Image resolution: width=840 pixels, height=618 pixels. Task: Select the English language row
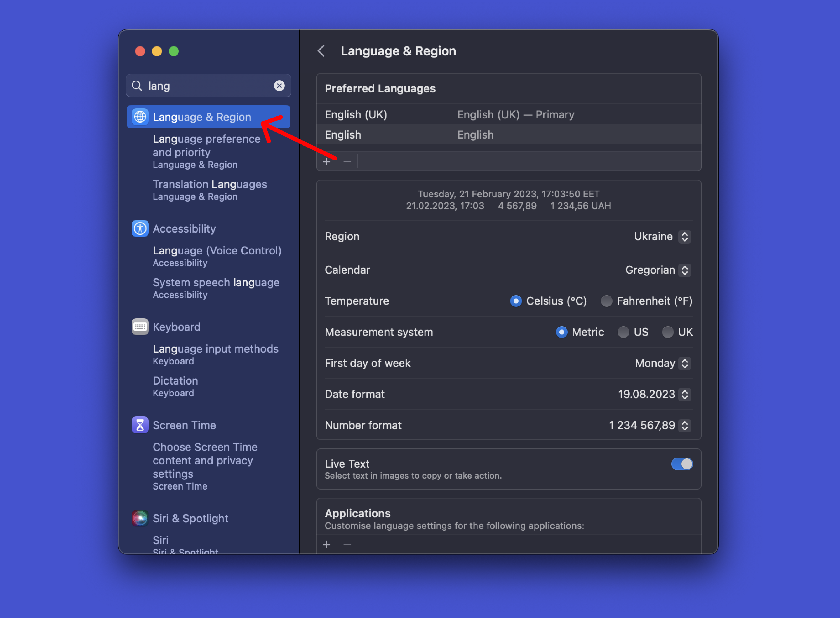click(x=509, y=134)
